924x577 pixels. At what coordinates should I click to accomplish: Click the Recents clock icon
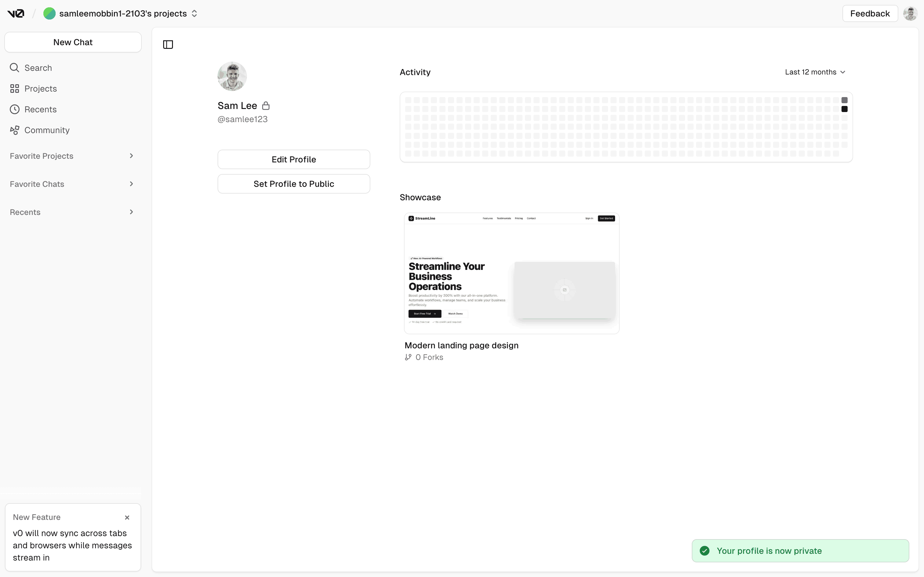tap(14, 110)
